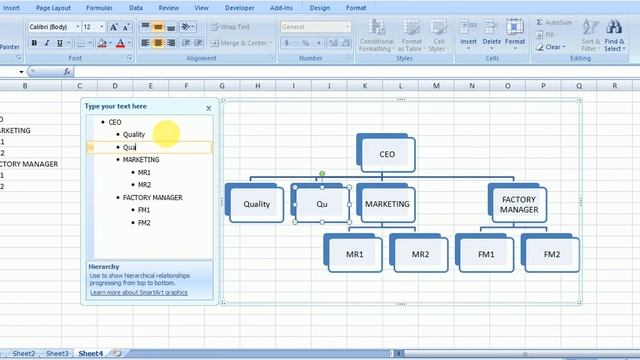This screenshot has width=640, height=360.
Task: Open SmartArt Design tab
Action: (x=320, y=8)
